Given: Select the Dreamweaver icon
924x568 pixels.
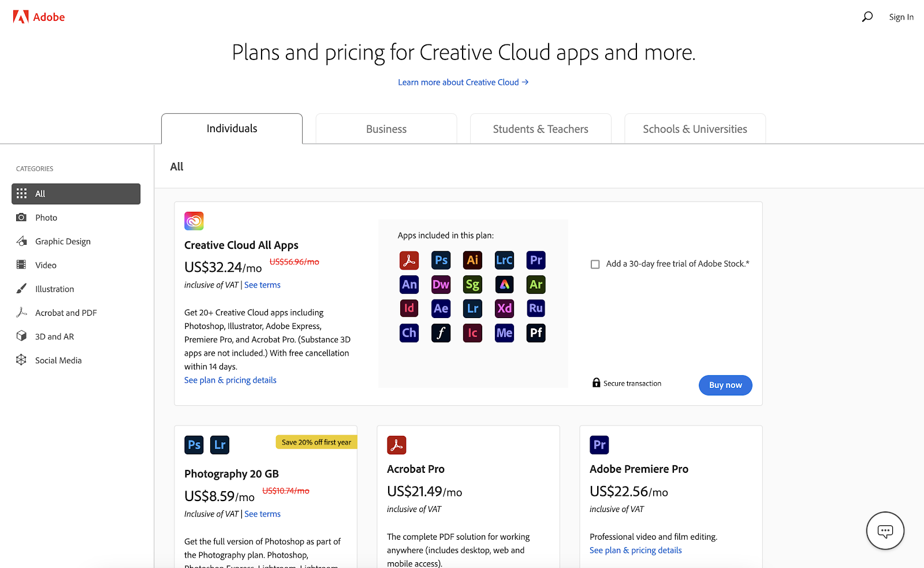Looking at the screenshot, I should pyautogui.click(x=441, y=284).
